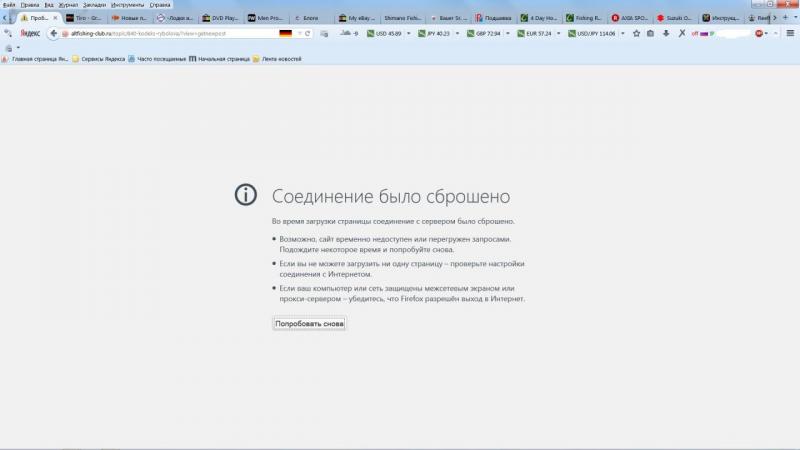The width and height of the screenshot is (800, 450).
Task: Switch to the Новая п... tab
Action: click(130, 18)
